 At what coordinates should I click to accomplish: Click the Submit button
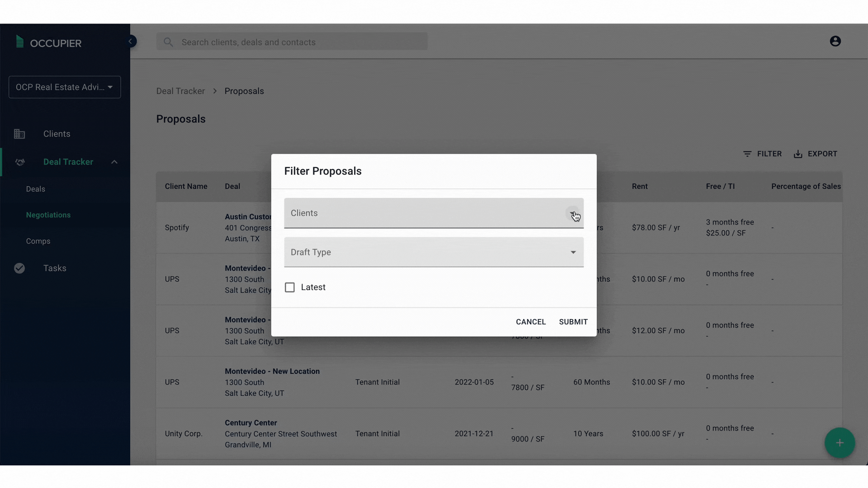(x=573, y=322)
